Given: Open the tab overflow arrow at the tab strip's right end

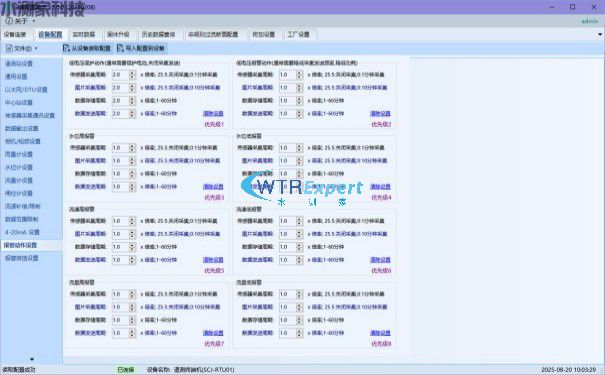Looking at the screenshot, I should 600,34.
